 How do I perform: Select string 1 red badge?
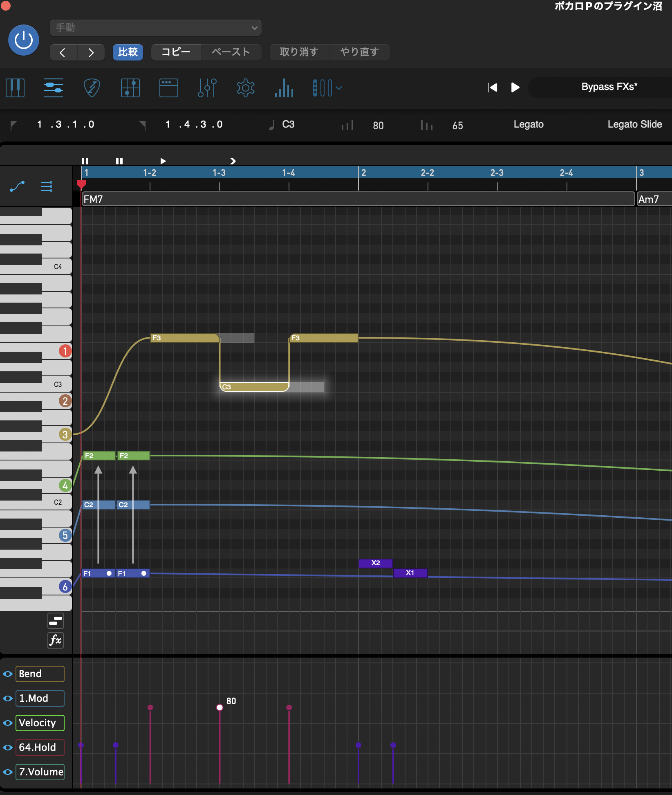65,351
